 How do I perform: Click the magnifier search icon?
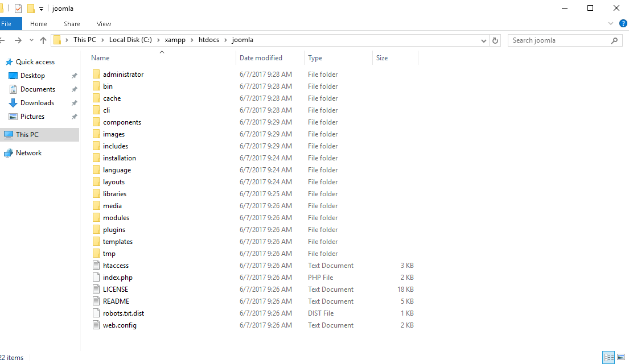pos(614,40)
